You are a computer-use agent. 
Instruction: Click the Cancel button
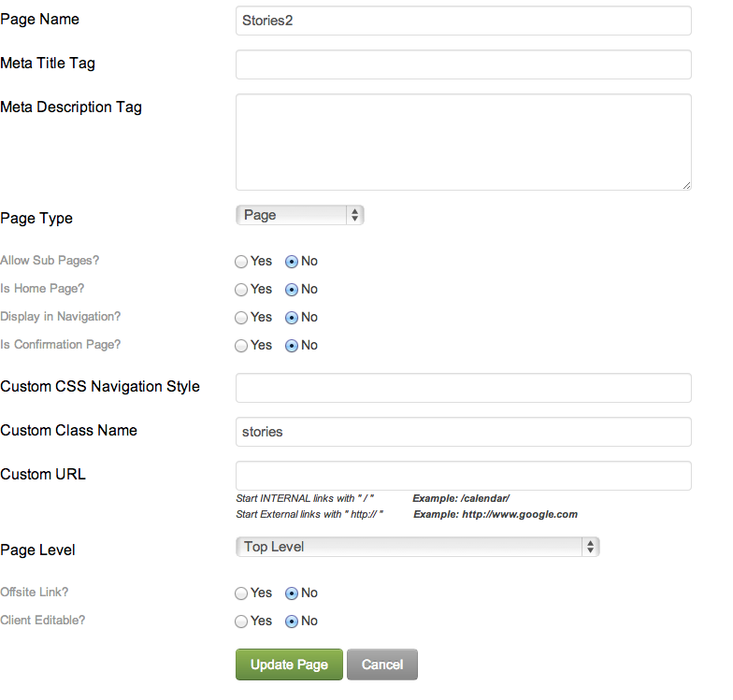click(381, 664)
